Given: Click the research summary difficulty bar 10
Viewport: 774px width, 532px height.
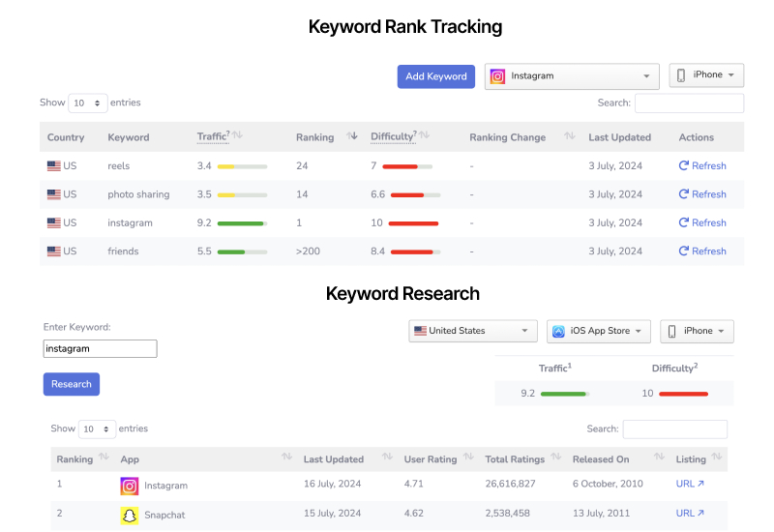Looking at the screenshot, I should coord(683,394).
